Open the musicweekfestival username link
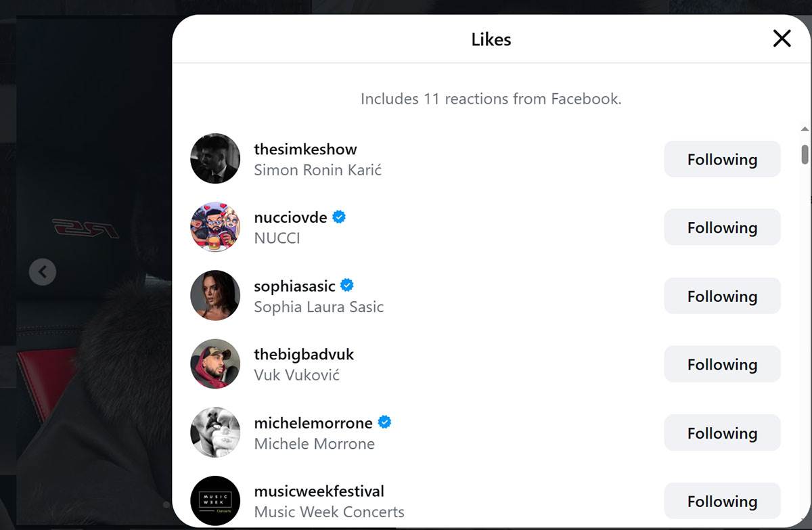Viewport: 812px width, 530px height. pyautogui.click(x=319, y=491)
